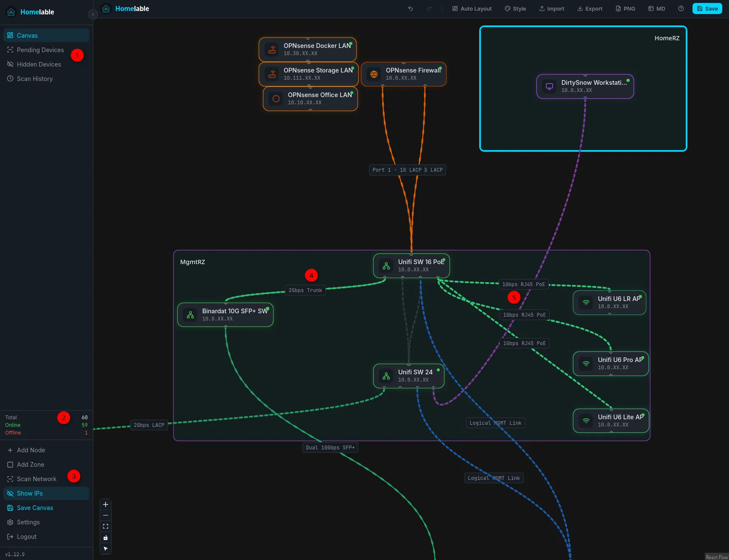The image size is (729, 560).
Task: Open the React Flow attribution link
Action: click(x=717, y=557)
